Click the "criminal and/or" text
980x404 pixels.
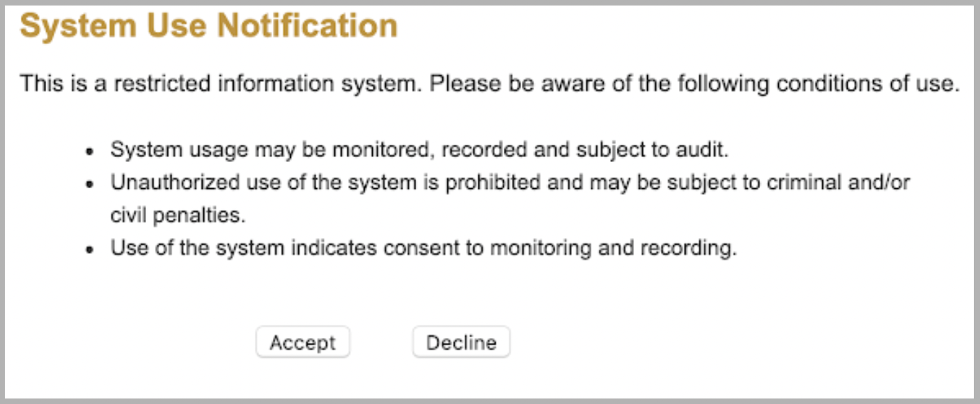850,183
